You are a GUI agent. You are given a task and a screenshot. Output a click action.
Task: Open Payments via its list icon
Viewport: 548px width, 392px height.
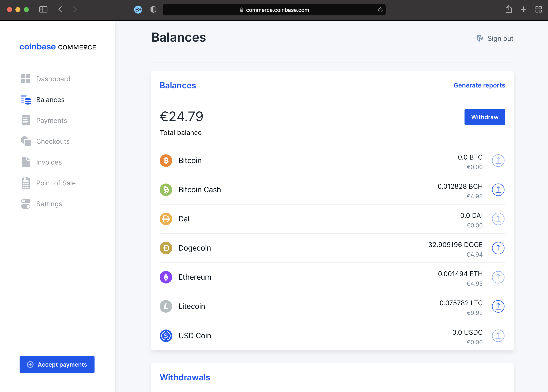(25, 120)
